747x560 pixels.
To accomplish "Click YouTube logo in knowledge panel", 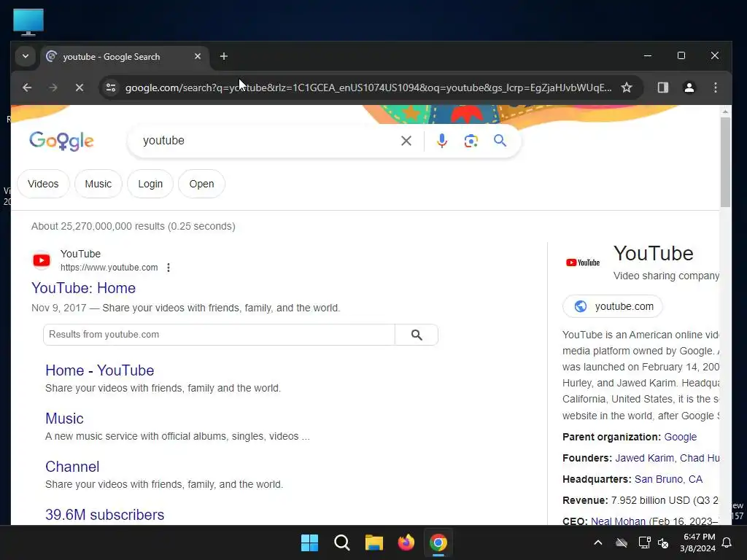I will tap(583, 262).
